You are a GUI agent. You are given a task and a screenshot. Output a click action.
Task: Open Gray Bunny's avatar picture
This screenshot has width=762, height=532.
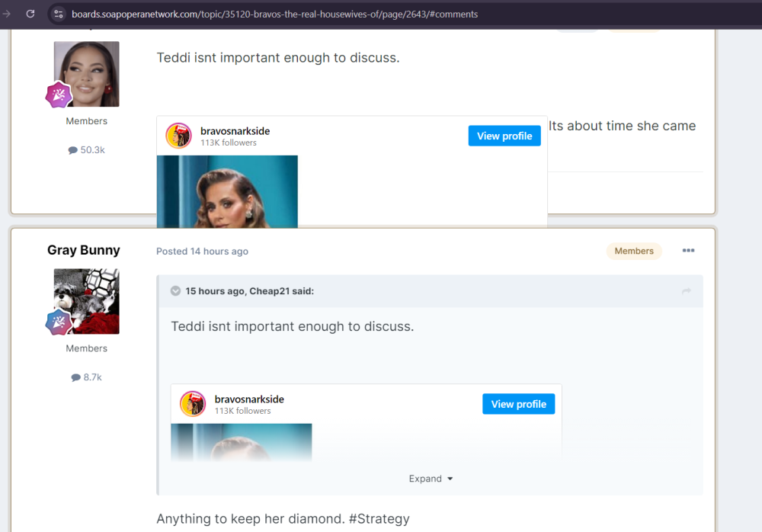tap(87, 300)
